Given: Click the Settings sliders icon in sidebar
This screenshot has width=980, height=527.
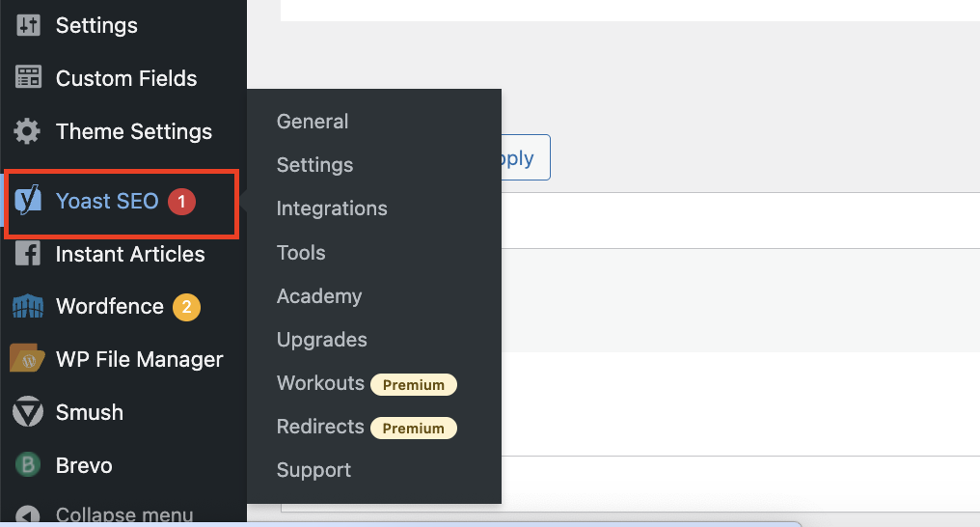Looking at the screenshot, I should click(28, 26).
